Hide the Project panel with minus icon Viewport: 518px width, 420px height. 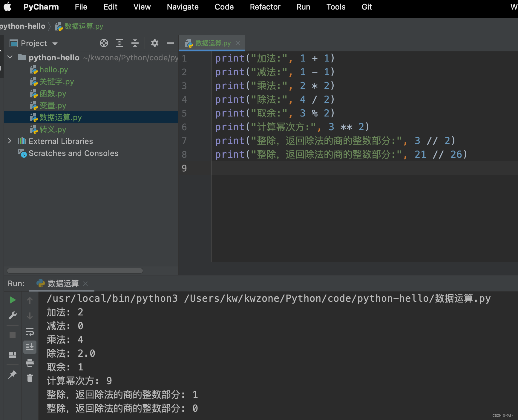pos(170,43)
